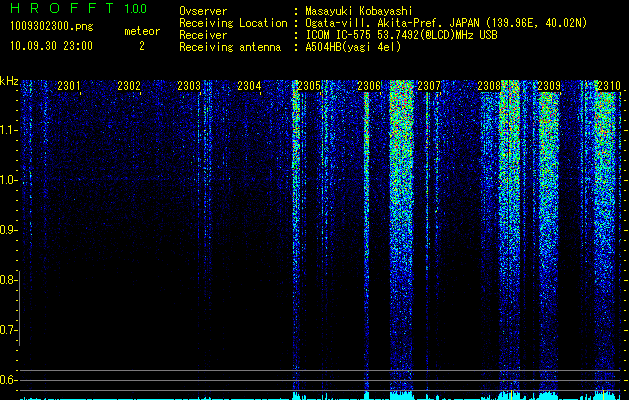Viewport: 629px width, 400px height.
Task: Click the 2310 time marker
Action: click(609, 85)
